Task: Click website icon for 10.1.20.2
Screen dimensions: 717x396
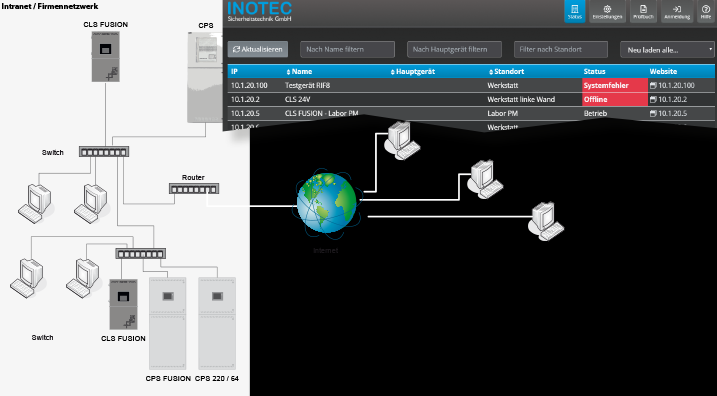Action: [653, 99]
